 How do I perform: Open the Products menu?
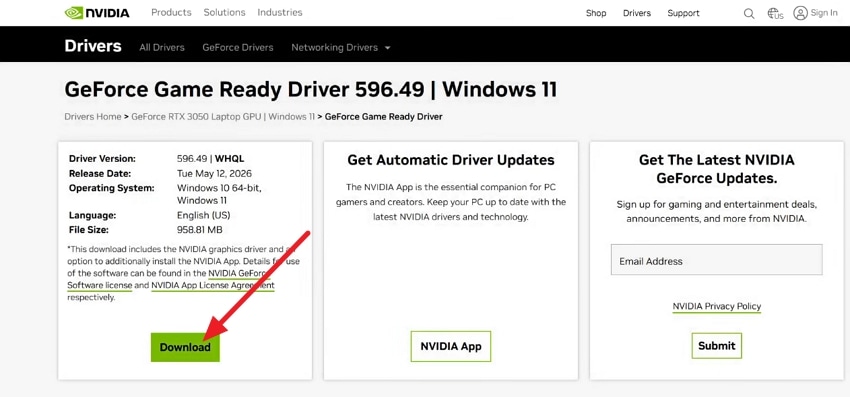coord(171,12)
